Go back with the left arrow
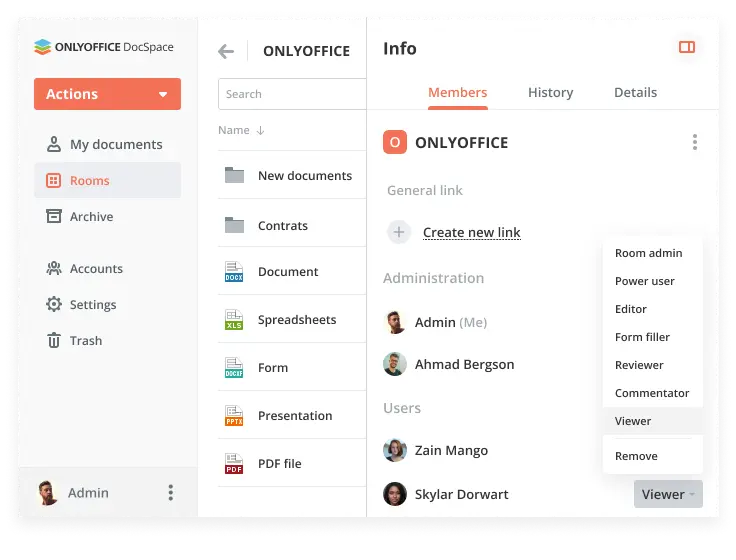The width and height of the screenshot is (736, 560). tap(226, 51)
